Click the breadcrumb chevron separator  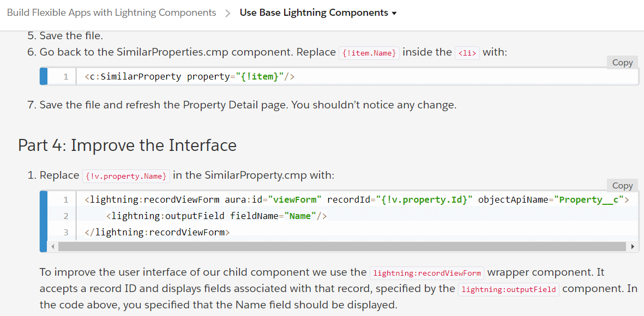click(228, 13)
